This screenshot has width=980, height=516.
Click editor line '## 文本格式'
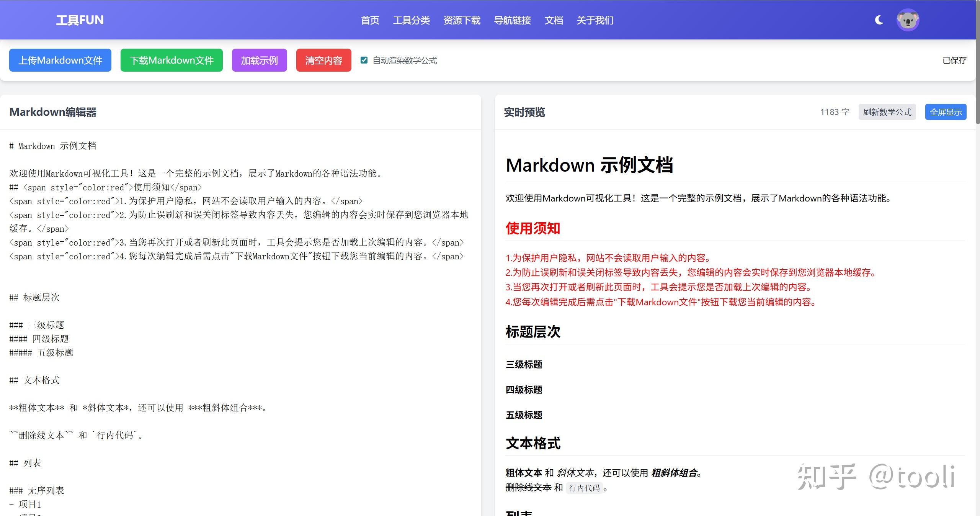(34, 380)
